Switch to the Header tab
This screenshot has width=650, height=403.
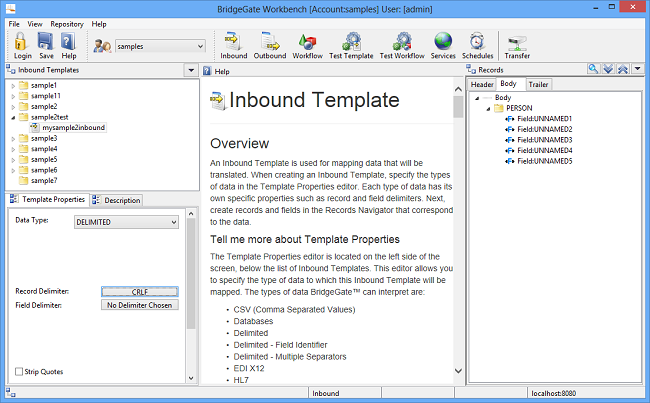(482, 85)
